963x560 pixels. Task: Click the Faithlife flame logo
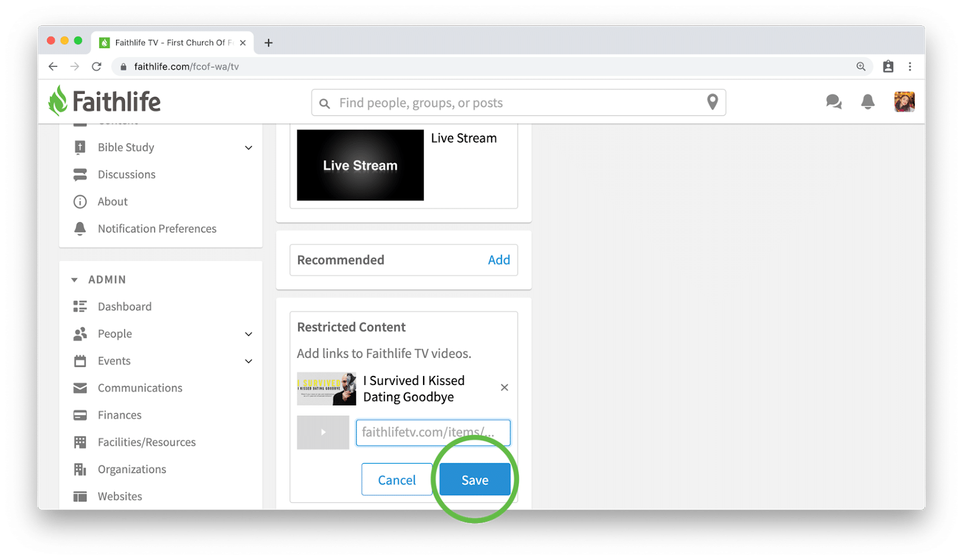click(58, 101)
